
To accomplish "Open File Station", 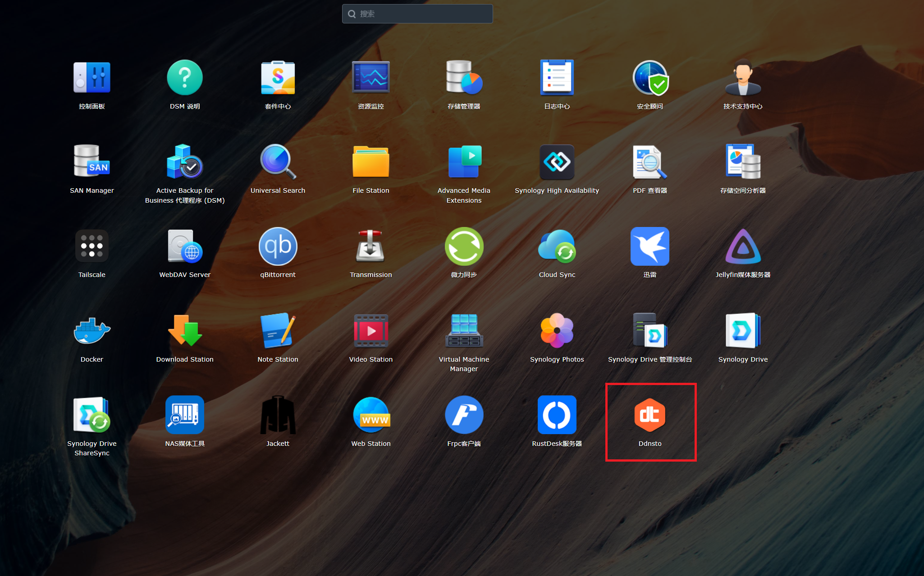I will point(371,163).
